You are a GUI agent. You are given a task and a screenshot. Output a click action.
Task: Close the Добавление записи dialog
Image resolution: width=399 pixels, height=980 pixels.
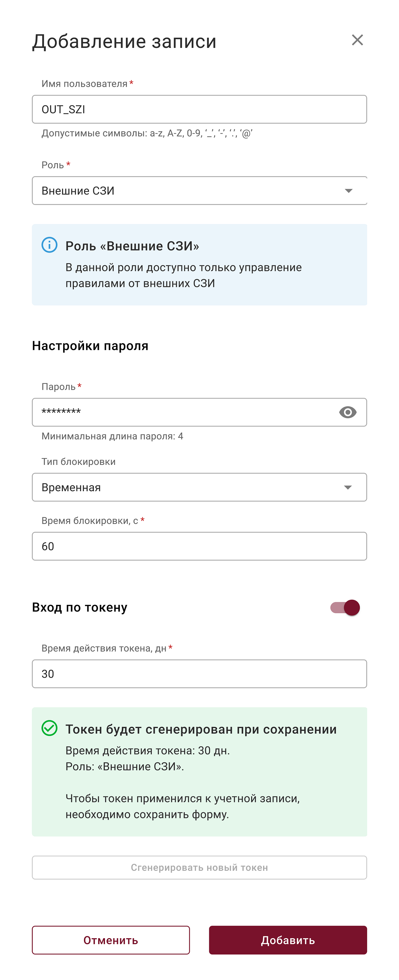[x=357, y=40]
